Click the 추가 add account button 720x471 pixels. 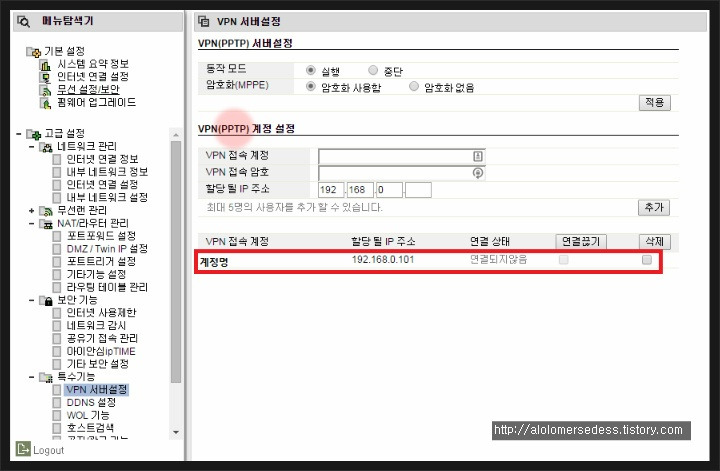point(654,207)
